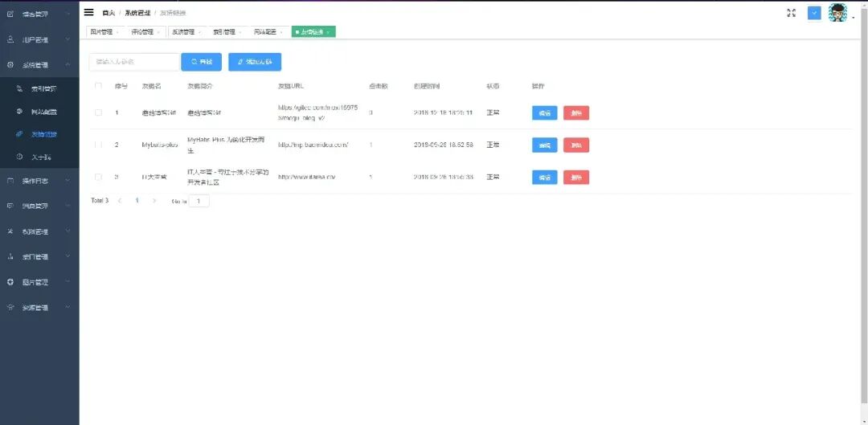
Task: Enter fullscreen using the expand arrows icon
Action: [x=791, y=13]
